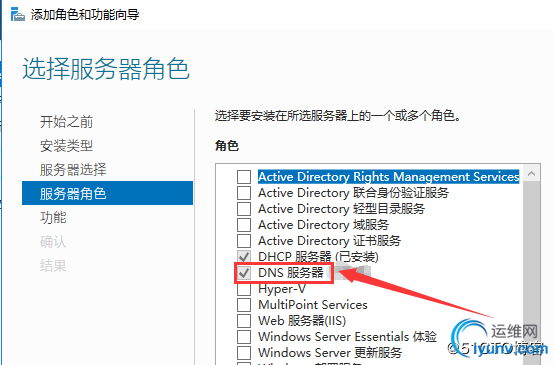The image size is (554, 365).
Task: Tick Web 服务器(IIS) checkbox
Action: click(x=244, y=320)
